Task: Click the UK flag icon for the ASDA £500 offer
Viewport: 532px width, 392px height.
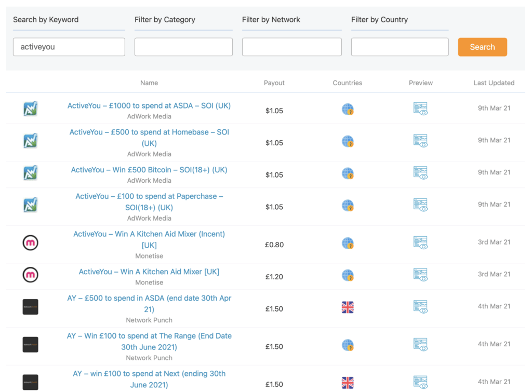Action: point(347,307)
